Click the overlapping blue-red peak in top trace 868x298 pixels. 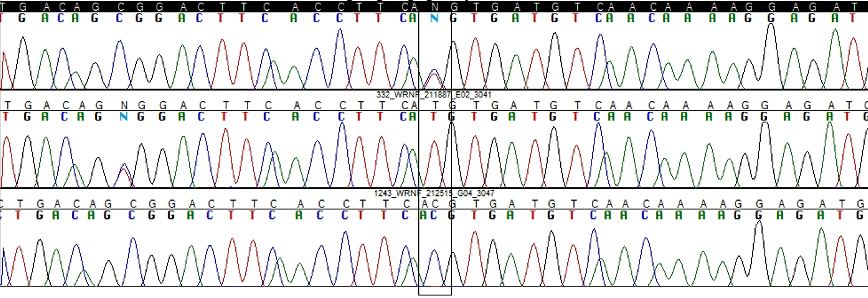tap(434, 76)
